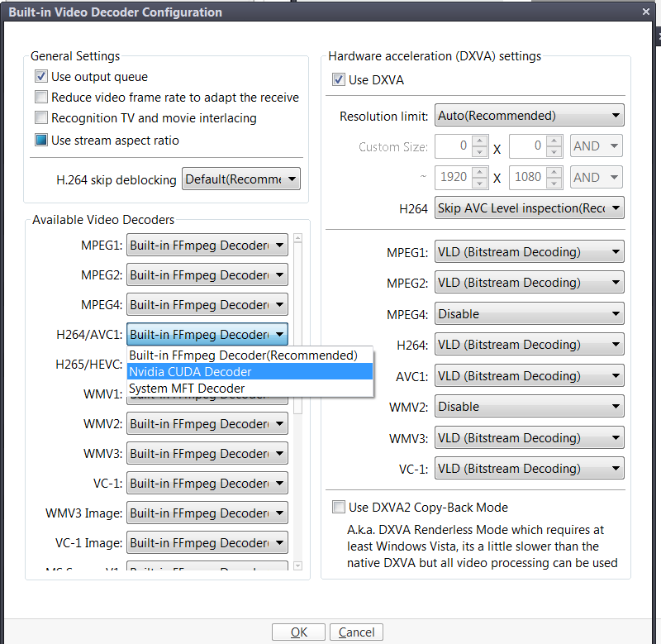661x644 pixels.
Task: Enable Recognition TV and movie interlacing
Action: (41, 118)
